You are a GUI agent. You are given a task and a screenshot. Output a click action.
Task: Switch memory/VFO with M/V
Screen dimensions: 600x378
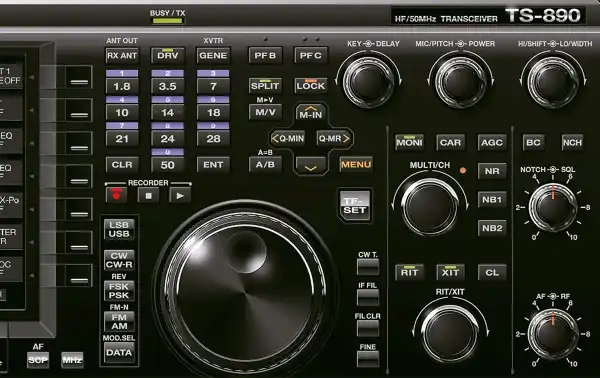265,112
